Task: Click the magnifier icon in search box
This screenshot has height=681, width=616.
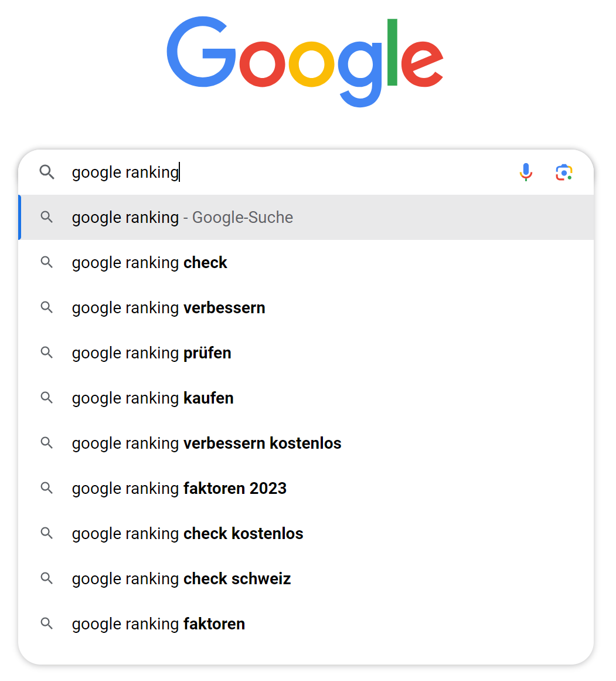Action: 47,172
